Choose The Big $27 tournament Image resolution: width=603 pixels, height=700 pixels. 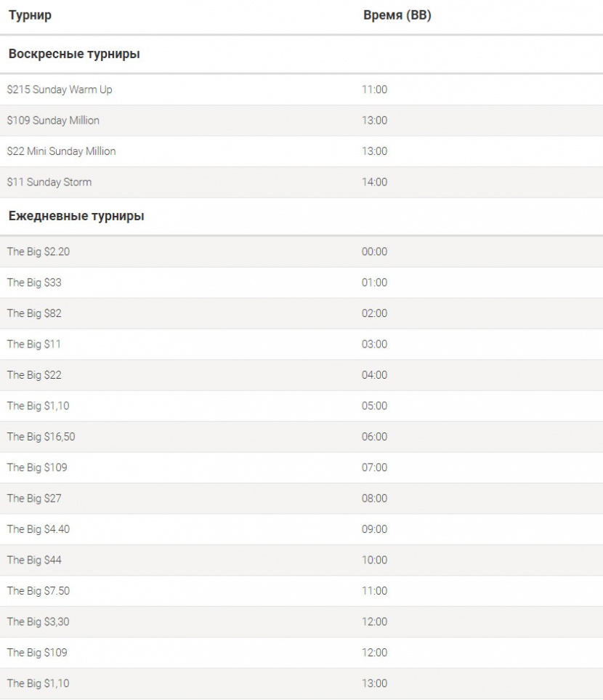tap(34, 499)
